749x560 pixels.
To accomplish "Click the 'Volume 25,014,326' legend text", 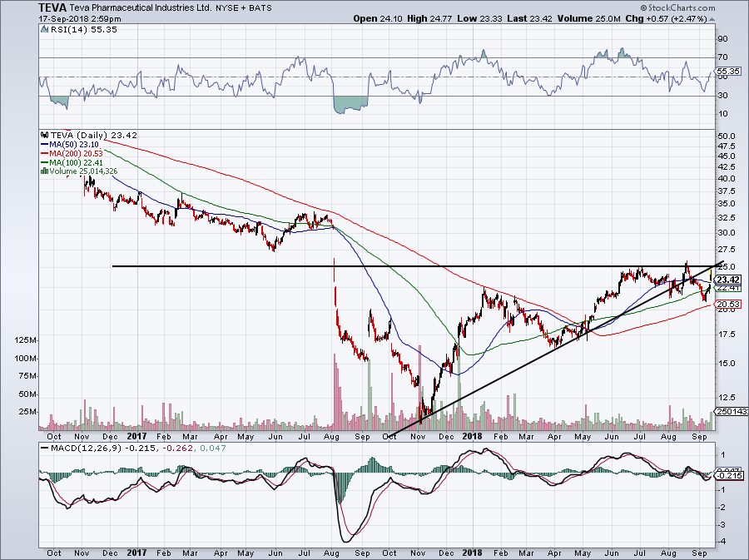I will click(x=83, y=171).
